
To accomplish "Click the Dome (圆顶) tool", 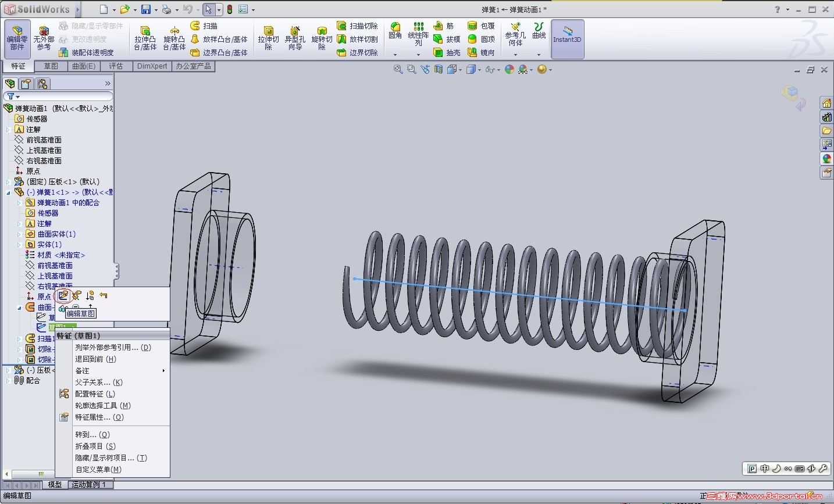I will coord(481,40).
